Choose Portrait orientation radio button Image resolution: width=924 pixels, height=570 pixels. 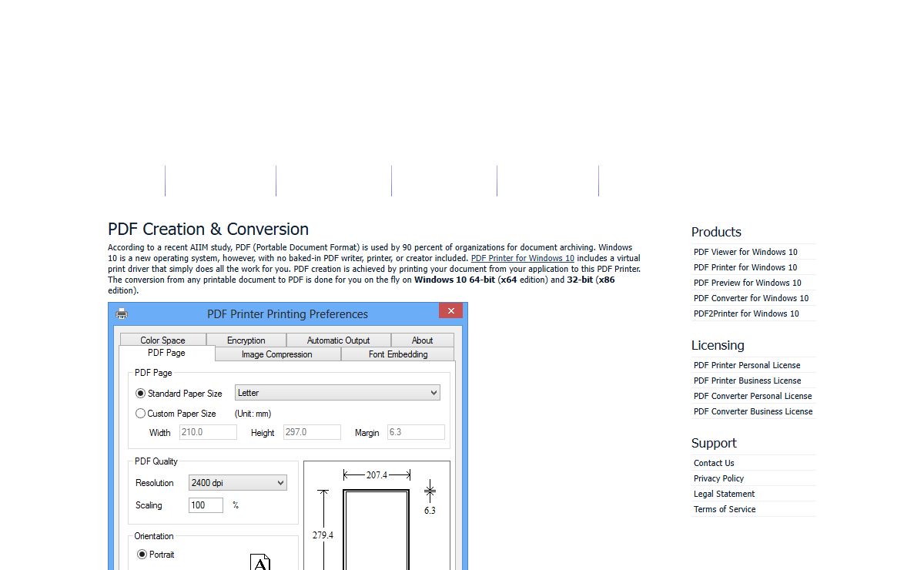pos(142,555)
